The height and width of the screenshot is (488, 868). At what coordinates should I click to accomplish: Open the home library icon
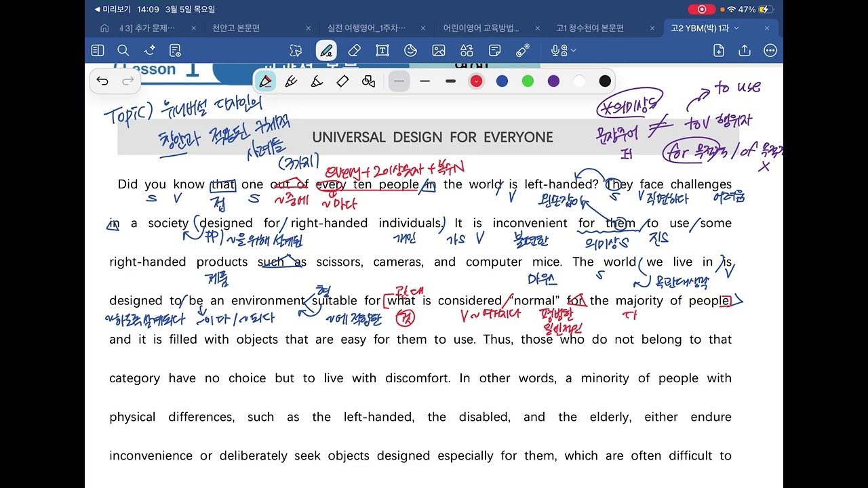[104, 28]
